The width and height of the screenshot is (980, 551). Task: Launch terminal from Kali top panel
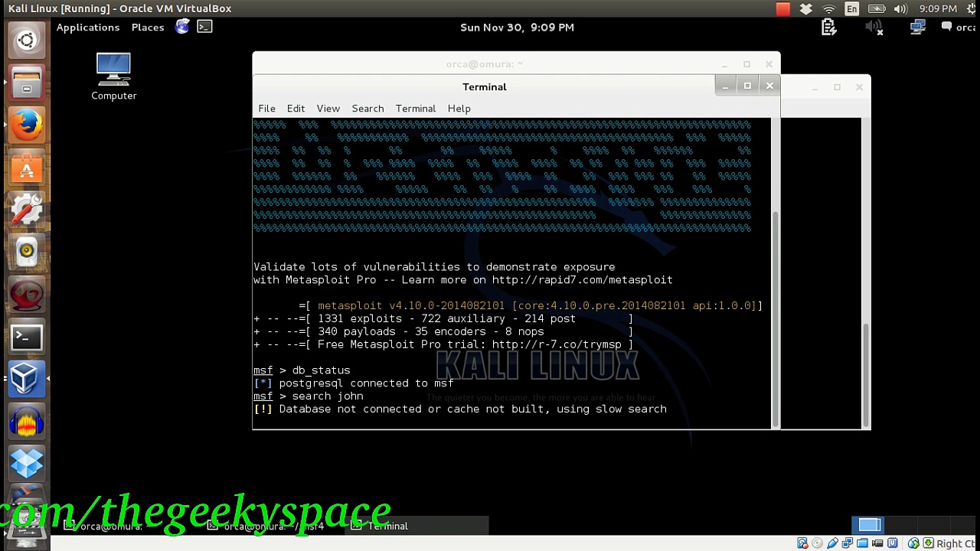tap(204, 27)
